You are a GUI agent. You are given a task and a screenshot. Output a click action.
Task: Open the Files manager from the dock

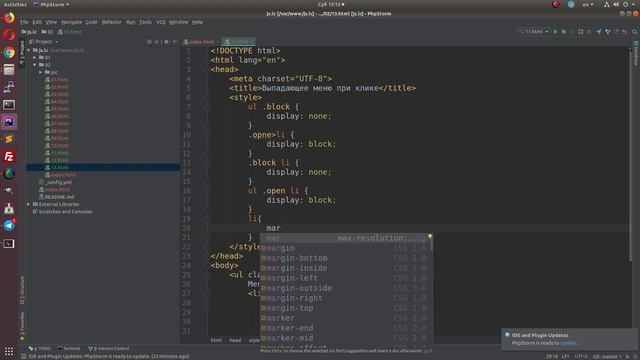click(x=9, y=70)
